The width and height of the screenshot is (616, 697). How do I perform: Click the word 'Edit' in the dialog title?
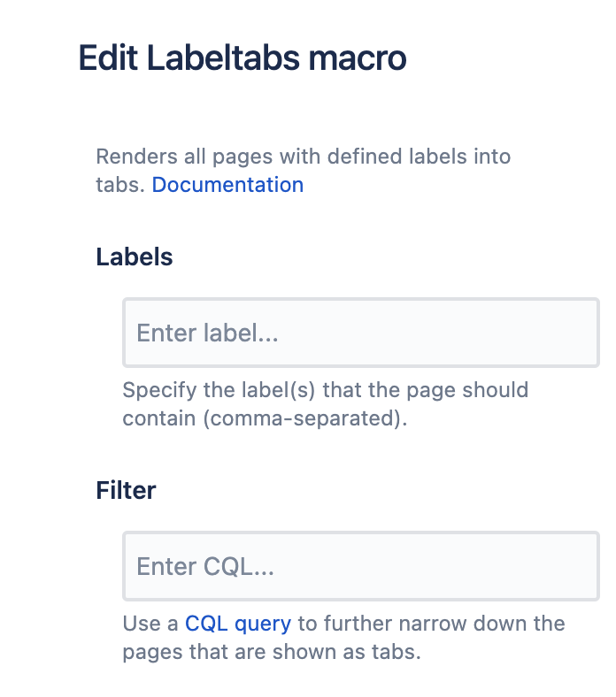point(107,58)
